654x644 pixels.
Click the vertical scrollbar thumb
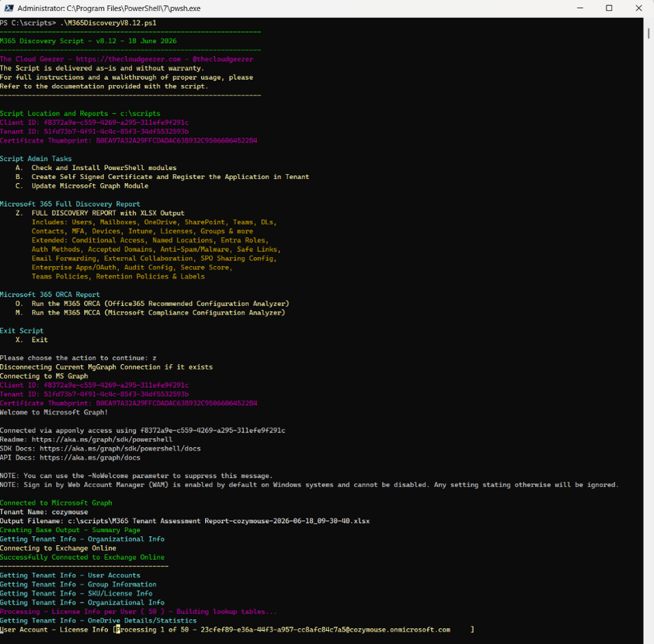(648, 33)
